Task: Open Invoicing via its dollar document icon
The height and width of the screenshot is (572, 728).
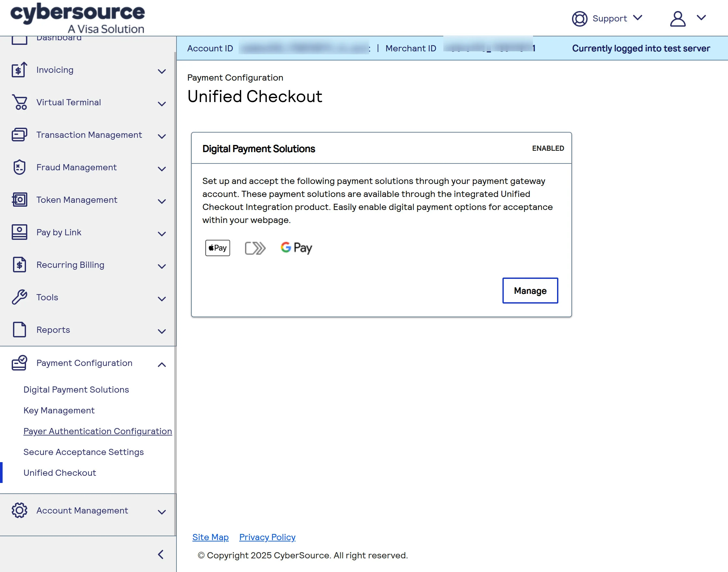Action: click(19, 70)
